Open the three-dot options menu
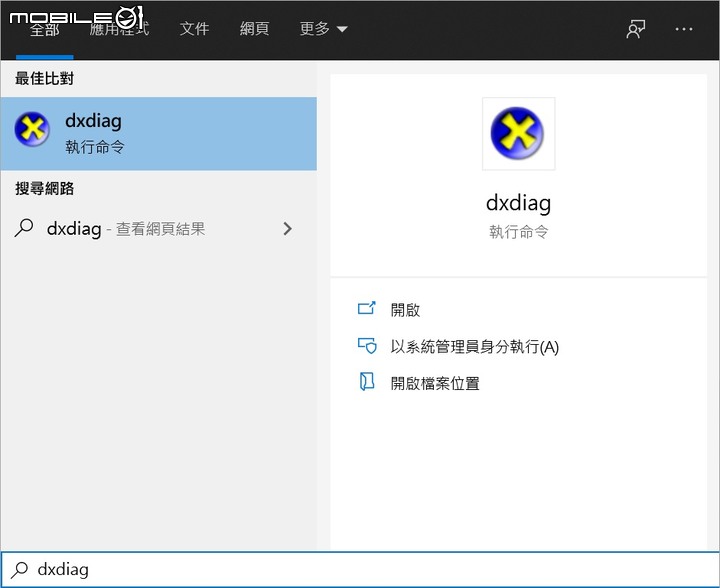Image resolution: width=720 pixels, height=588 pixels. (684, 29)
